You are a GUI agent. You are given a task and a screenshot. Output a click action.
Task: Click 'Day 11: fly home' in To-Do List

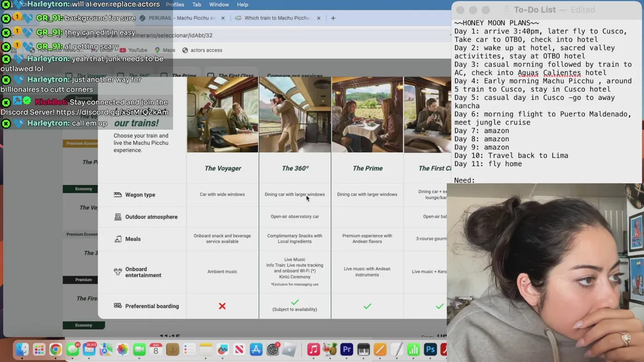(488, 164)
